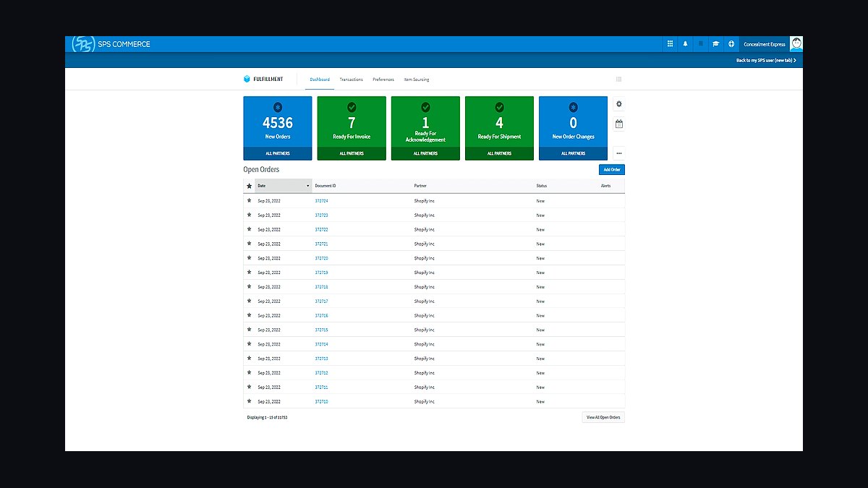Screen dimensions: 868x488
Task: Star the order row 372723
Action: tap(250, 215)
